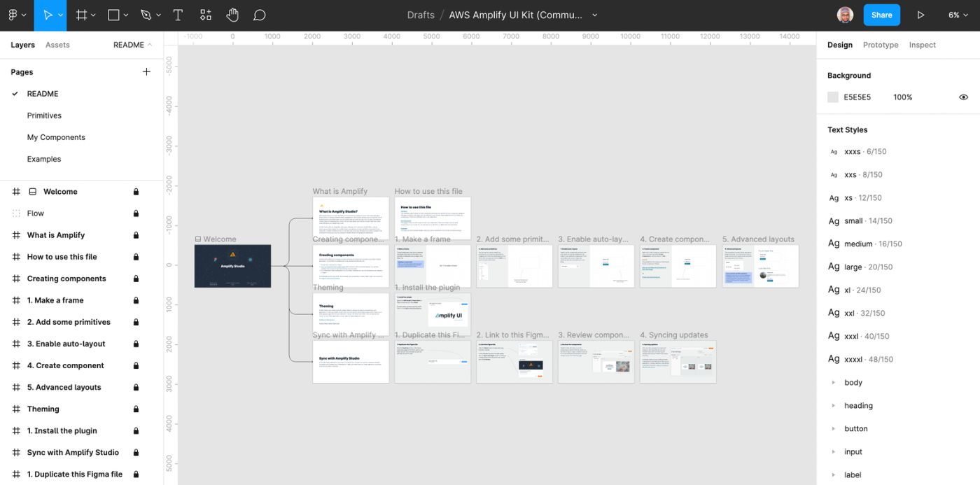This screenshot has height=485, width=980.
Task: Expand the input text style group
Action: click(x=833, y=452)
